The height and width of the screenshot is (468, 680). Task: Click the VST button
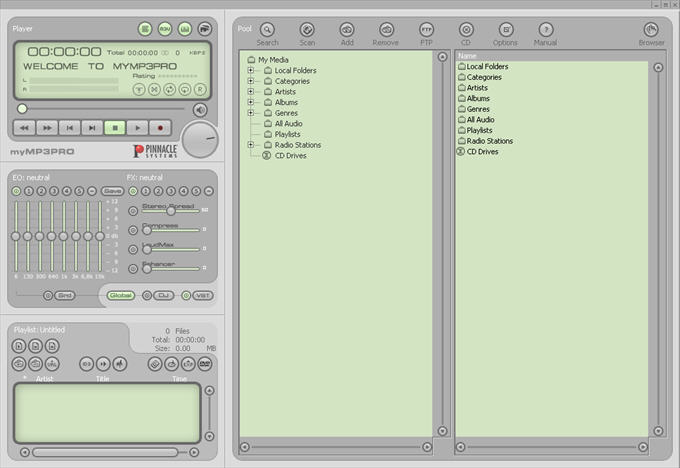(203, 295)
